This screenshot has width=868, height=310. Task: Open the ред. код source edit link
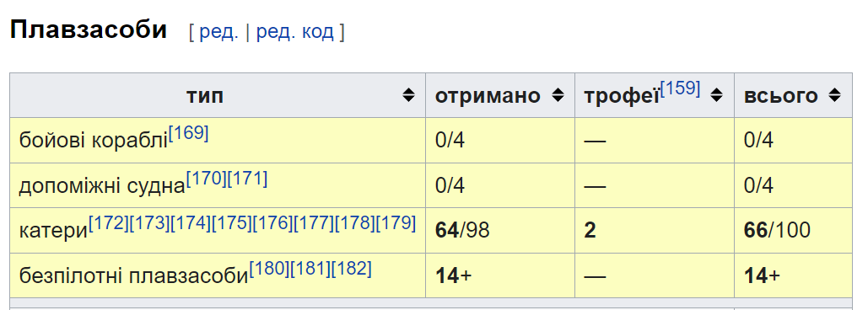pyautogui.click(x=295, y=32)
